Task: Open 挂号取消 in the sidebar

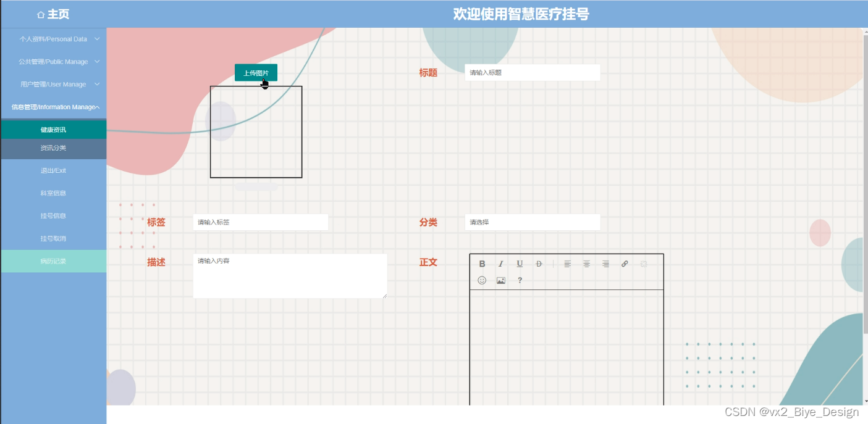Action: 53,238
